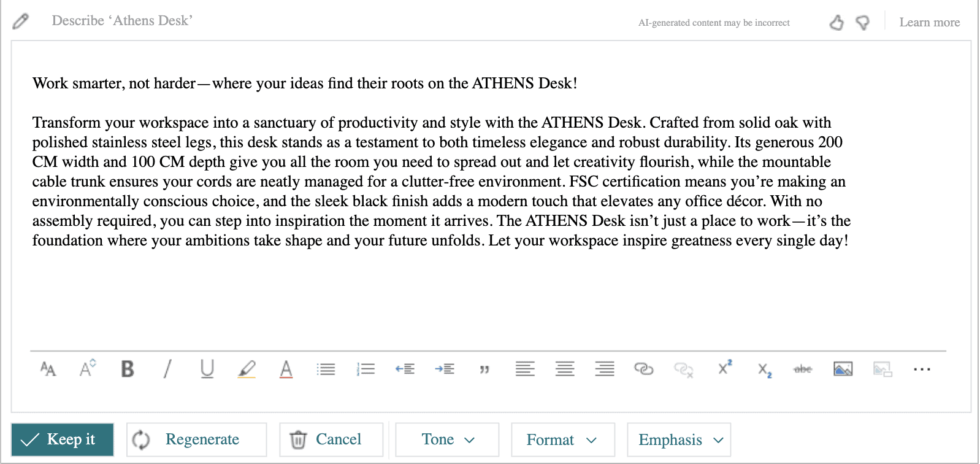Click the insert link icon
The width and height of the screenshot is (980, 464).
pos(643,369)
